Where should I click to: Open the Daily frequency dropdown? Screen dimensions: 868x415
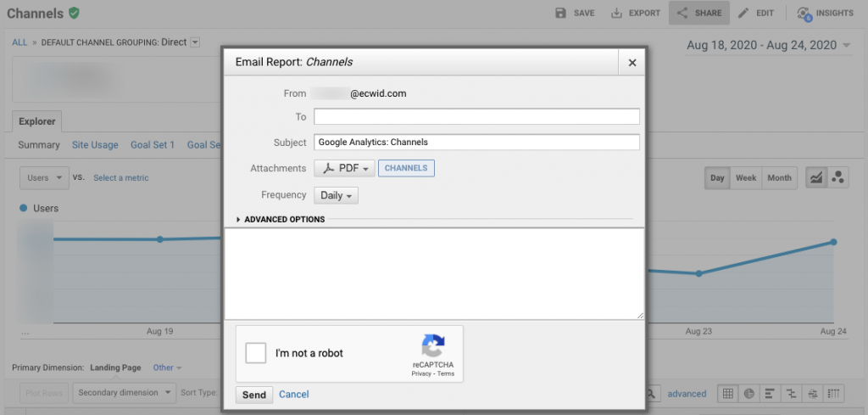[x=336, y=195]
